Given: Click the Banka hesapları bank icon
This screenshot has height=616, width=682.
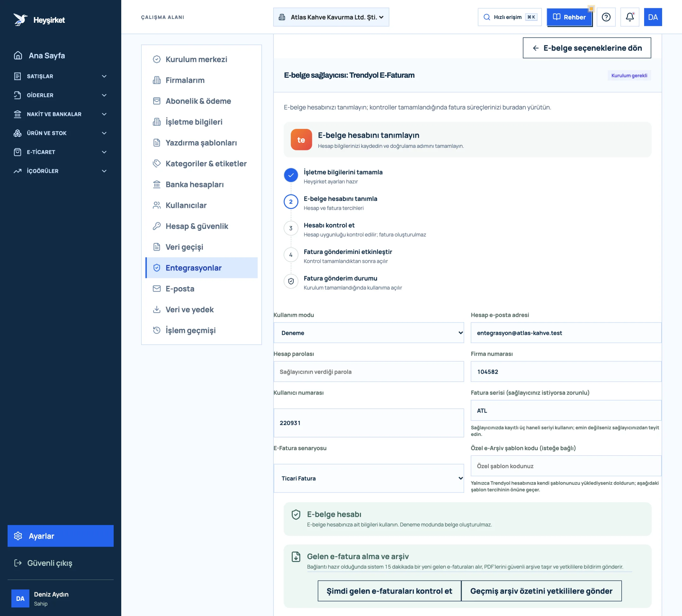Looking at the screenshot, I should point(157,184).
